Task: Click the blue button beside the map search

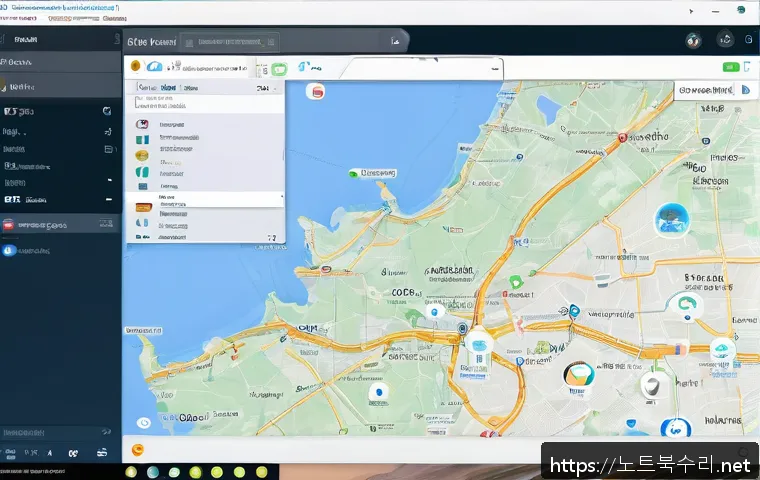Action: (x=744, y=90)
